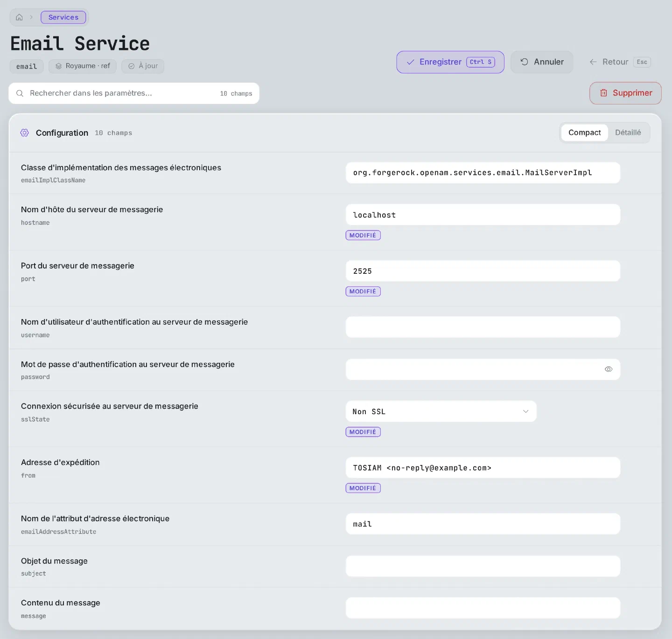The image size is (672, 639).
Task: Go back with Retour
Action: [x=620, y=62]
